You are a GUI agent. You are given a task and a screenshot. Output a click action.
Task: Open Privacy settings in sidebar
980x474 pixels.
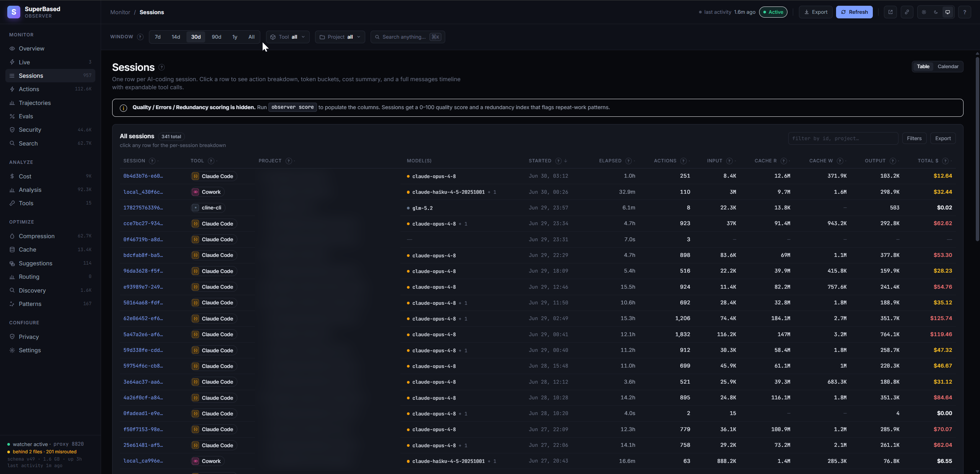(x=50, y=337)
